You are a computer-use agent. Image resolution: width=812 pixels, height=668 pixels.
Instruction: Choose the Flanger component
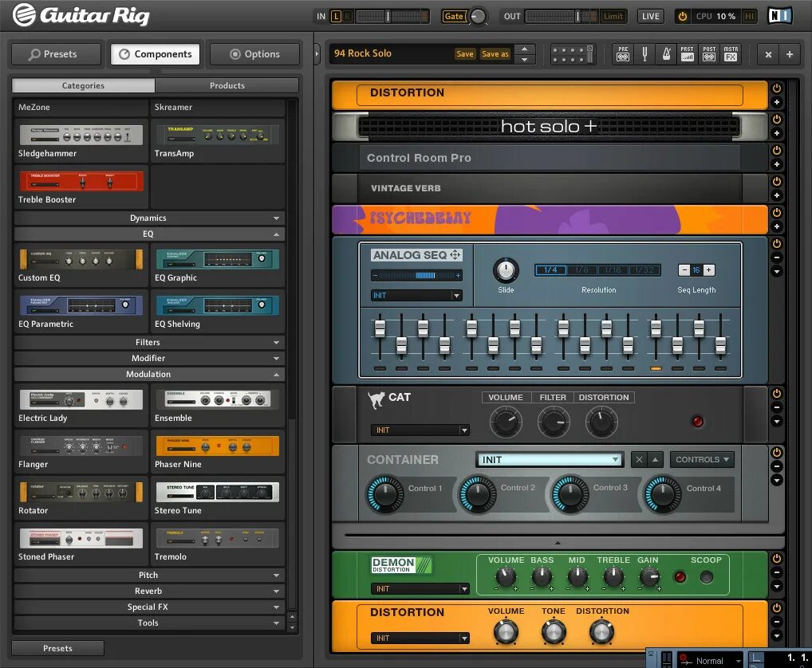click(x=81, y=446)
